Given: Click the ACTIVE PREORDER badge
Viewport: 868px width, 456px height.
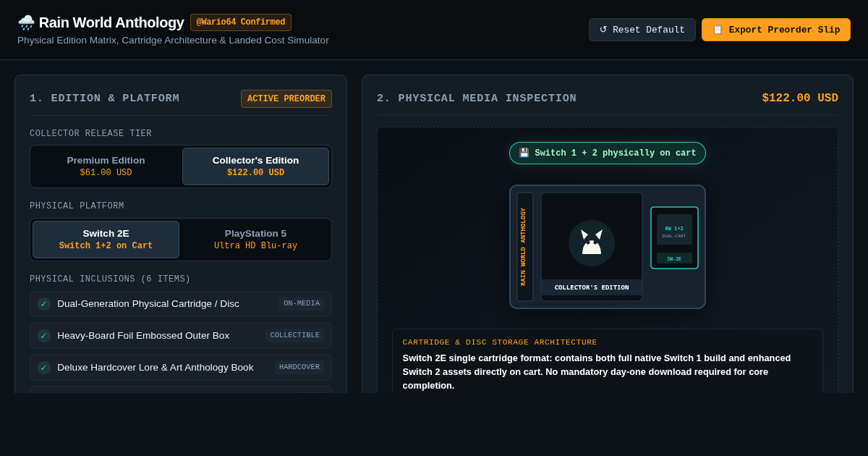Looking at the screenshot, I should (x=286, y=99).
